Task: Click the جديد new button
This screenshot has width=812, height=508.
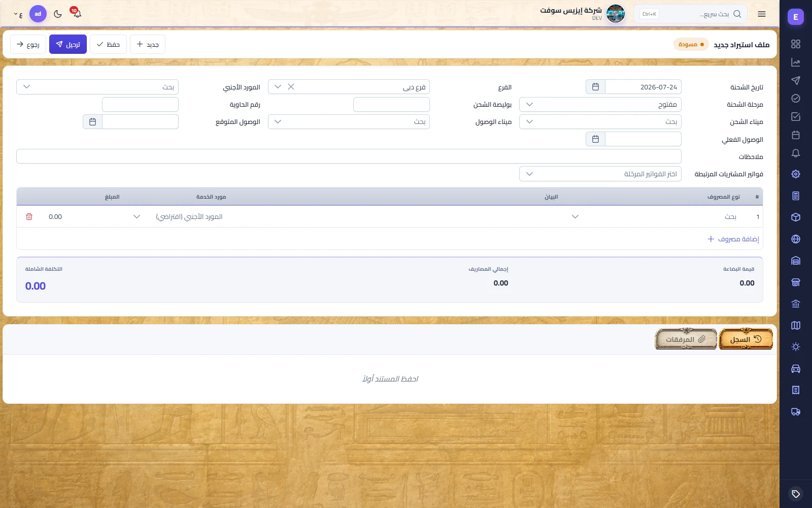Action: pos(148,44)
